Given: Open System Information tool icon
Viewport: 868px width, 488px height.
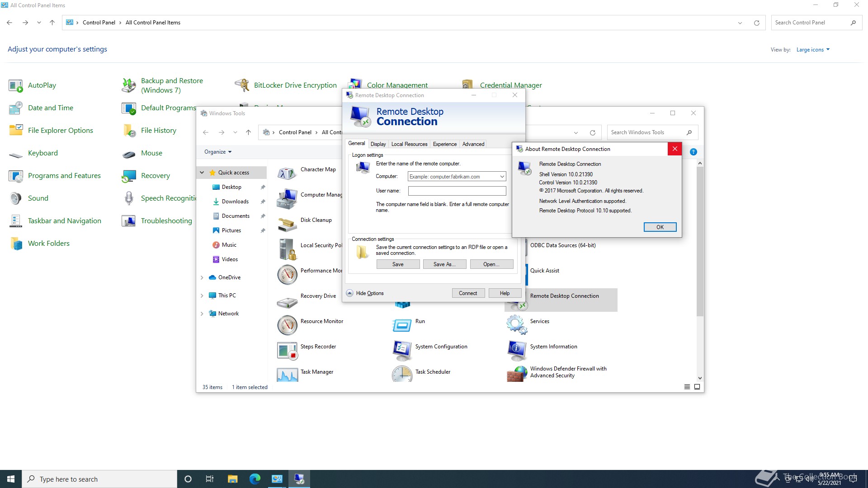Looking at the screenshot, I should tap(517, 351).
